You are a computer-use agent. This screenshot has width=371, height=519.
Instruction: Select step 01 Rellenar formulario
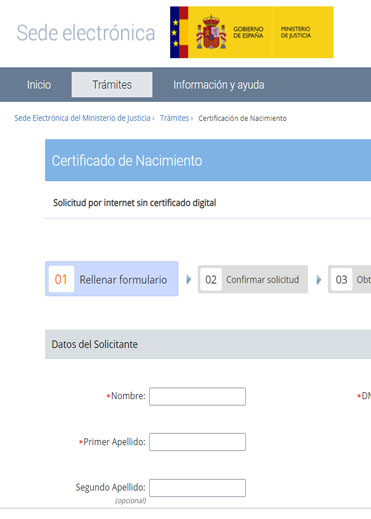[x=112, y=279]
